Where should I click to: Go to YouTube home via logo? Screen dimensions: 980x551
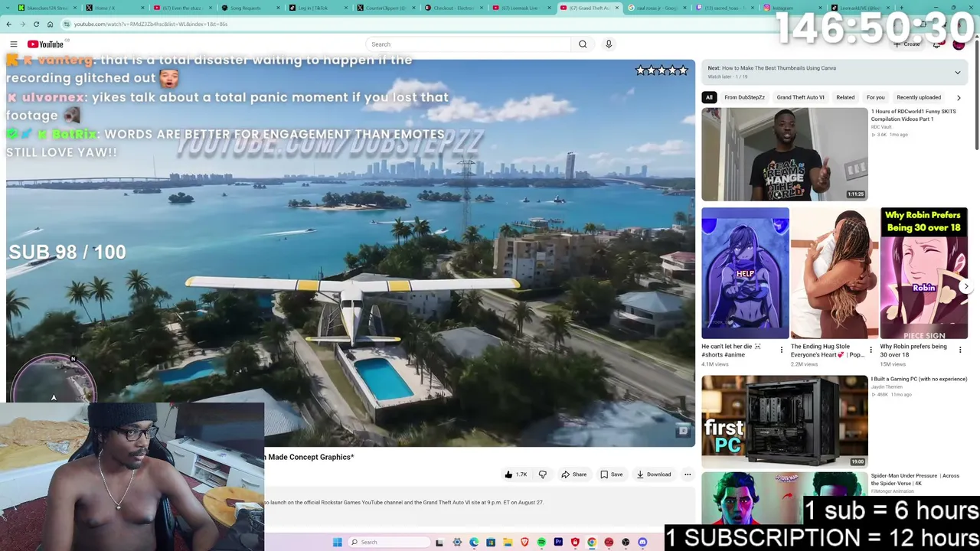click(45, 44)
